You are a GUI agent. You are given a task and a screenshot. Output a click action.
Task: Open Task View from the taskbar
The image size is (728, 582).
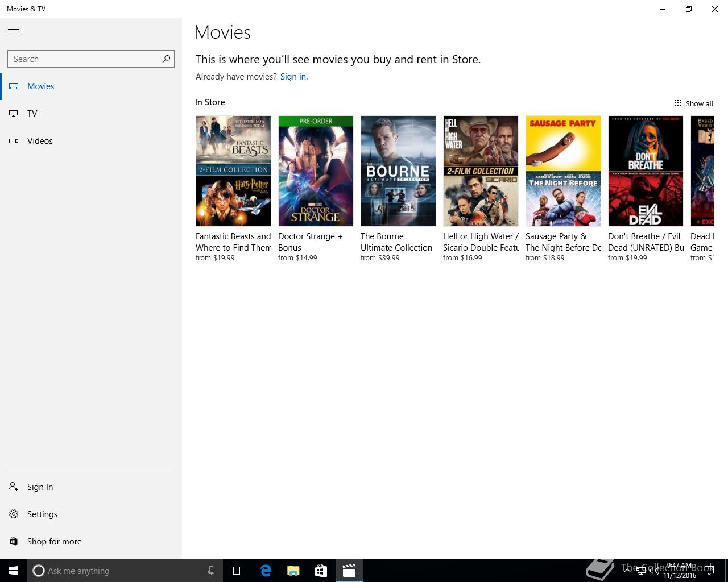tap(237, 571)
